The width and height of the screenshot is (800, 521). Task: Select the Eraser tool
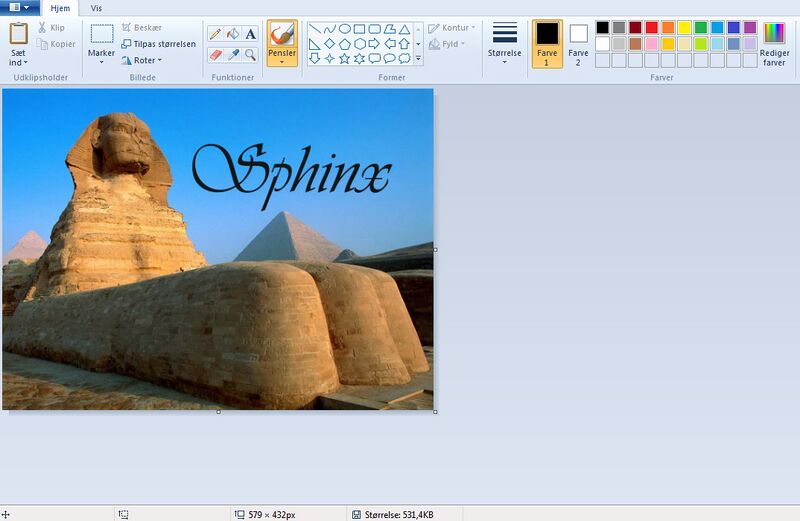(x=215, y=55)
